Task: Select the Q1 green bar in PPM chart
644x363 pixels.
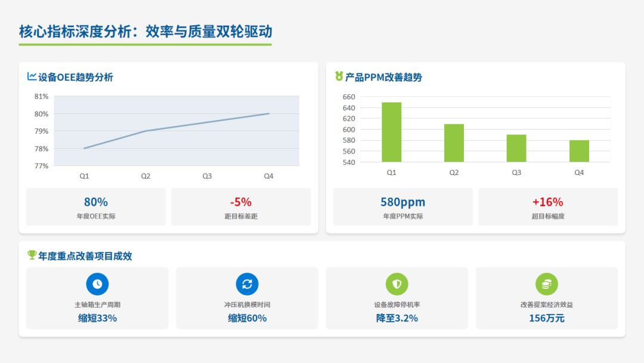Action: click(x=391, y=133)
